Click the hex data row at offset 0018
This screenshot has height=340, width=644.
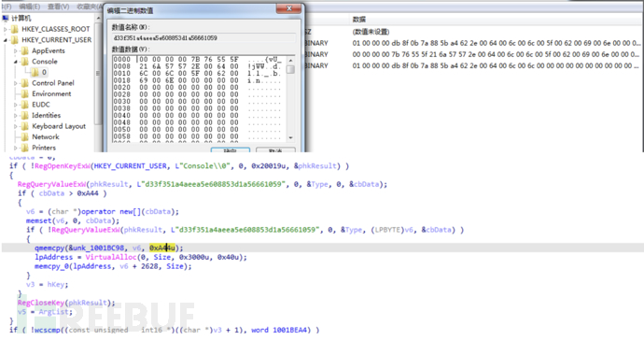(x=198, y=80)
